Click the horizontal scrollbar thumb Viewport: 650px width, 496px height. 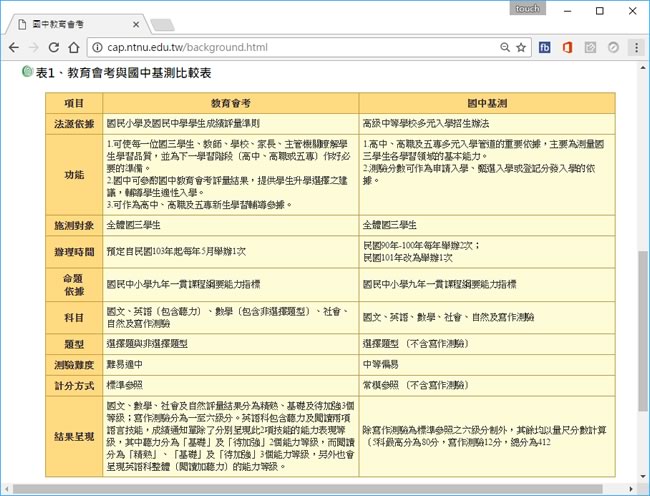click(308, 489)
